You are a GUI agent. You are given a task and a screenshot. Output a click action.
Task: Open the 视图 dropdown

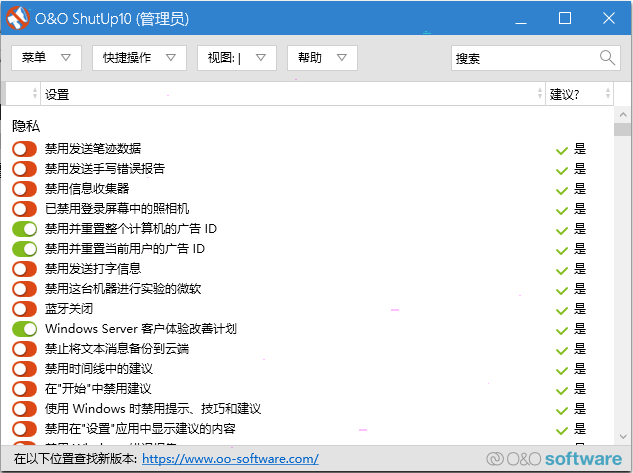237,58
